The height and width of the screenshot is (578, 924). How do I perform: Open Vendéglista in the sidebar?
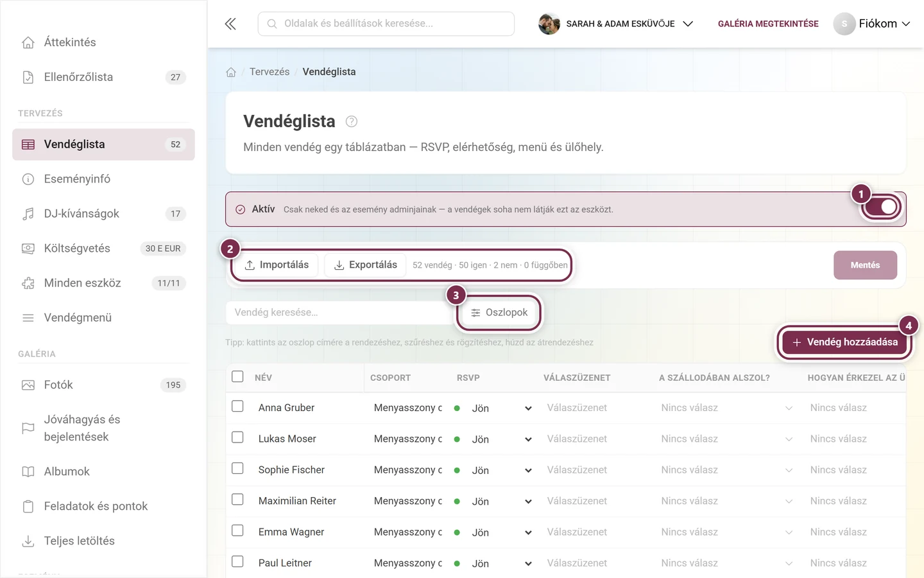pyautogui.click(x=103, y=144)
